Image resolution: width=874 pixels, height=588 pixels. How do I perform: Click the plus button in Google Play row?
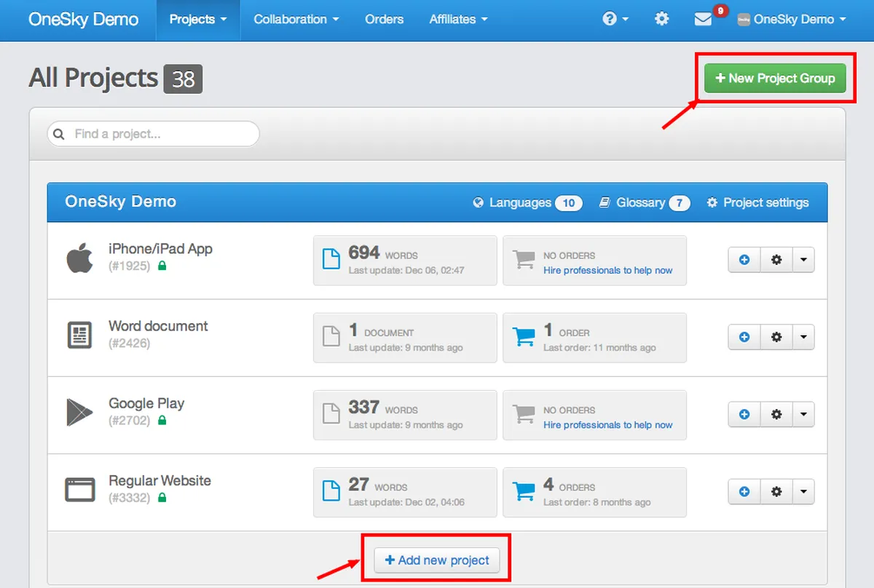744,414
